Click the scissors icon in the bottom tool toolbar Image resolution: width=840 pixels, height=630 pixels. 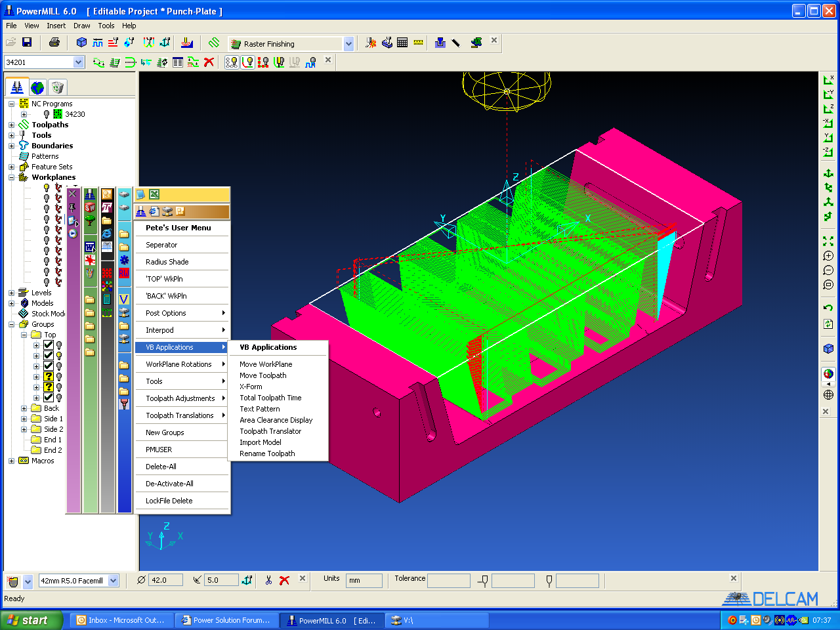tap(268, 580)
